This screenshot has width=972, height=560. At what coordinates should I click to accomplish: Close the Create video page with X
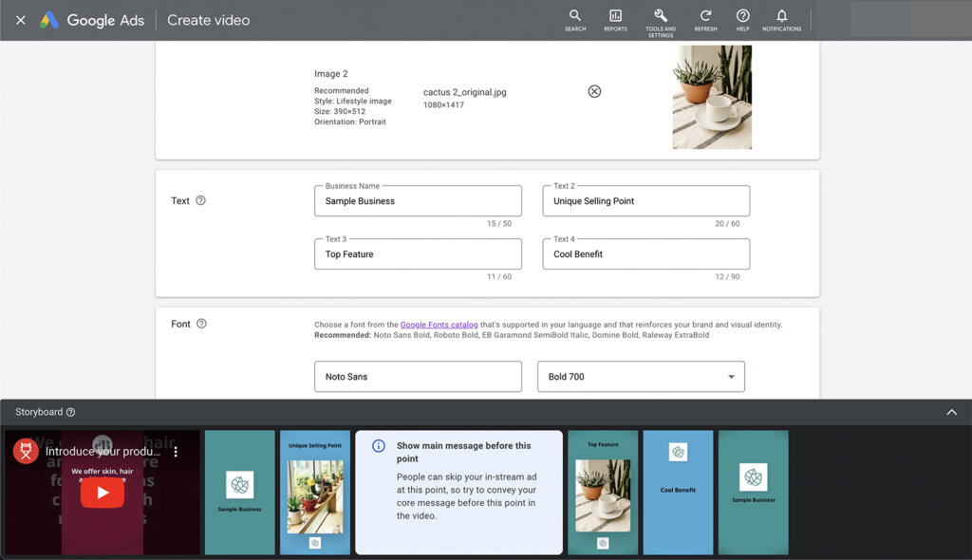coord(21,20)
